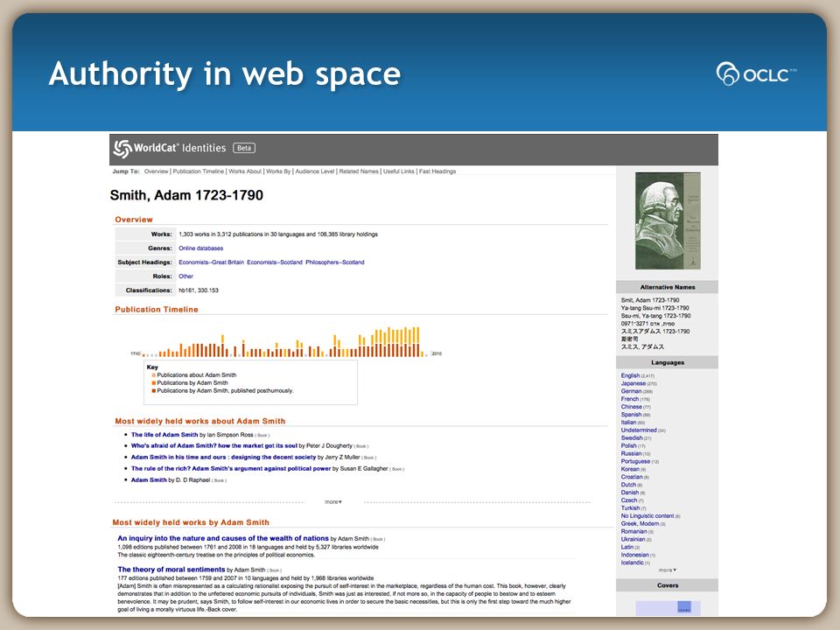Select English language filter
This screenshot has width=840, height=630.
tap(631, 375)
